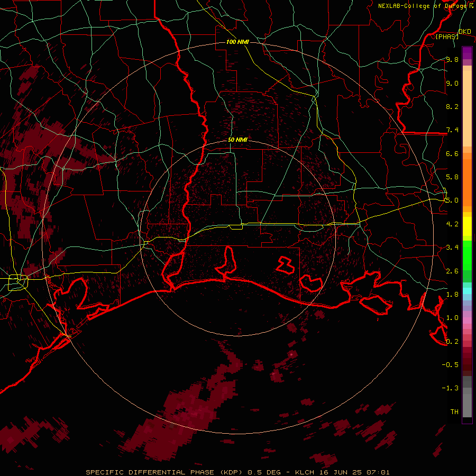Click the 2.6 value on the scale
Image resolution: width=476 pixels, height=476 pixels.
coord(452,271)
